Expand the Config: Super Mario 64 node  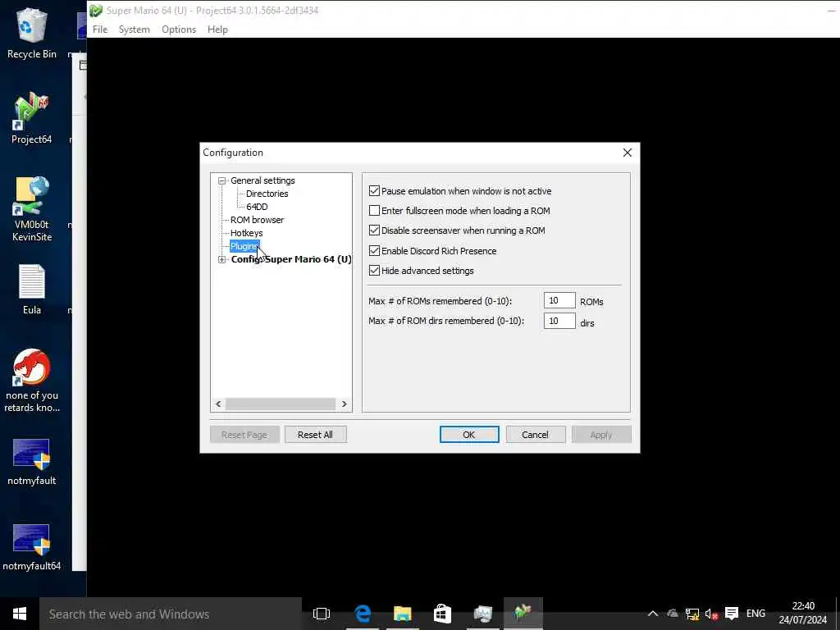pos(221,260)
